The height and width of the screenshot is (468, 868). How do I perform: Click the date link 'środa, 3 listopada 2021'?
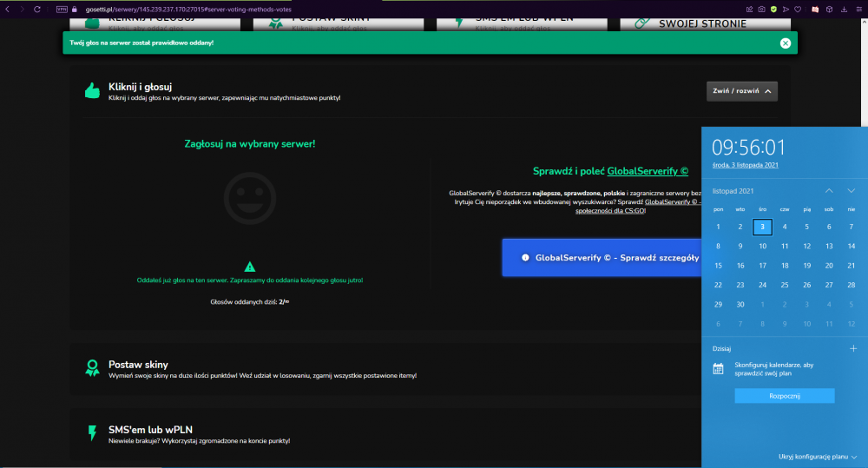745,165
